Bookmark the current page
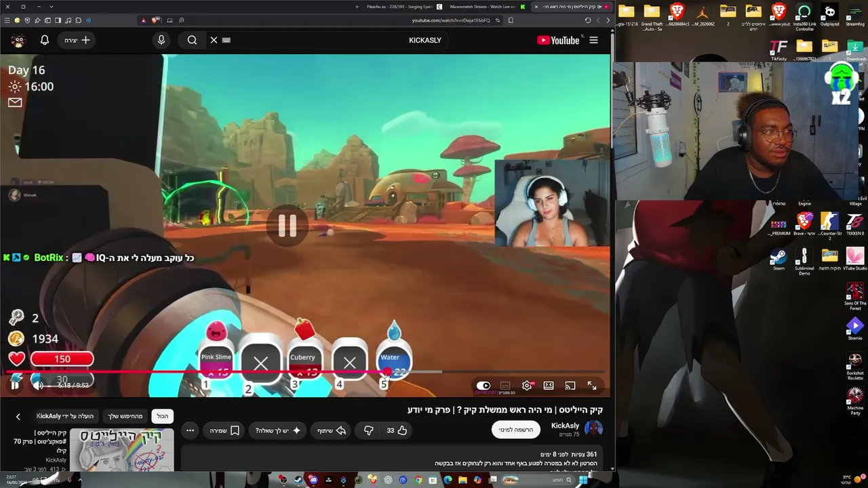The image size is (868, 488). point(511,20)
